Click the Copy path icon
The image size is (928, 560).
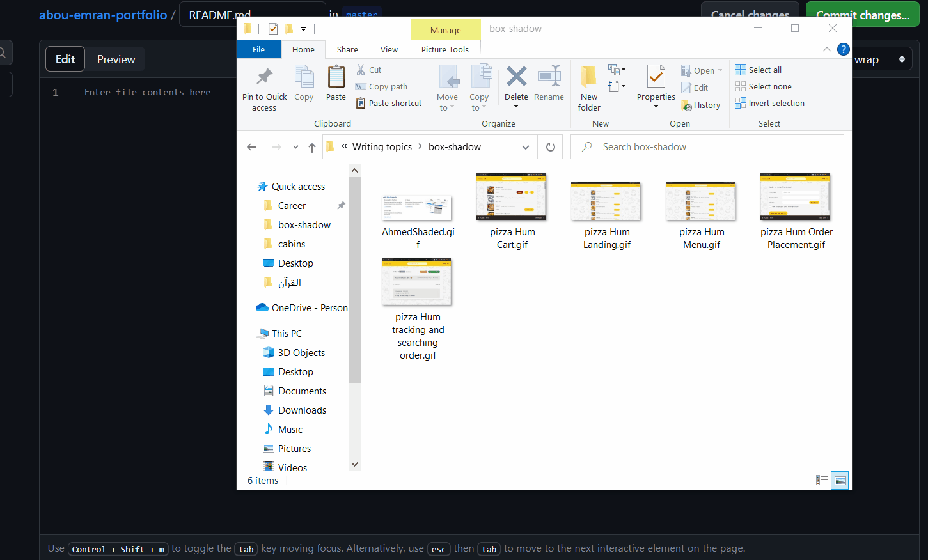click(x=381, y=86)
